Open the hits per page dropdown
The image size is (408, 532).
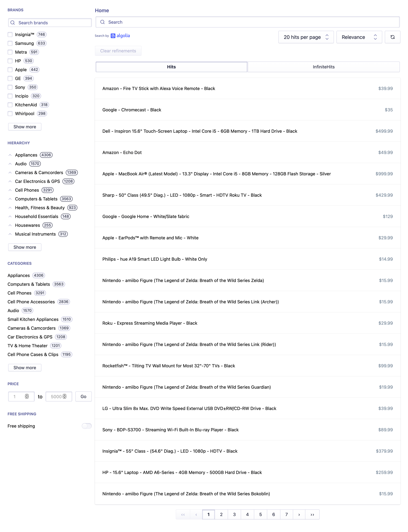[306, 37]
